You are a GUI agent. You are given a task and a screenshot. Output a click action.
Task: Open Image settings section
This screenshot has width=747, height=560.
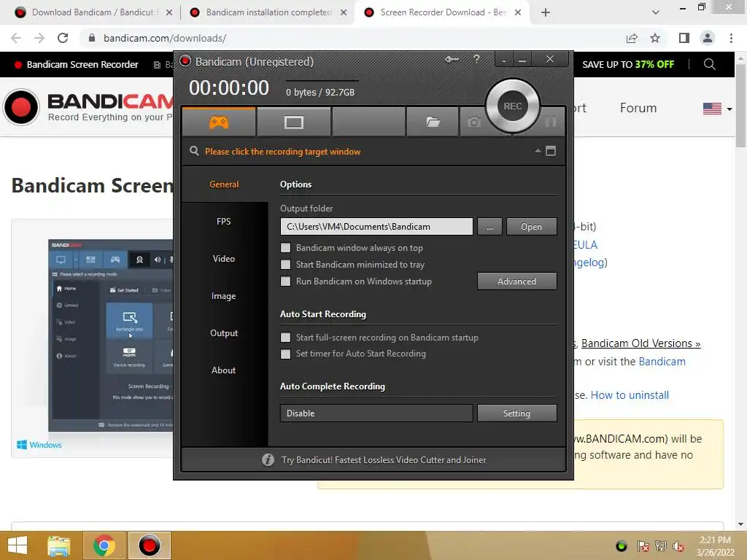pyautogui.click(x=223, y=296)
